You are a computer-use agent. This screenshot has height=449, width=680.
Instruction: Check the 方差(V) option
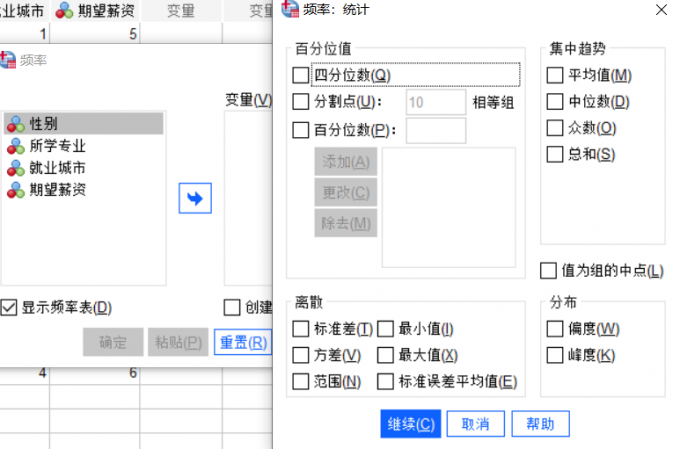301,355
